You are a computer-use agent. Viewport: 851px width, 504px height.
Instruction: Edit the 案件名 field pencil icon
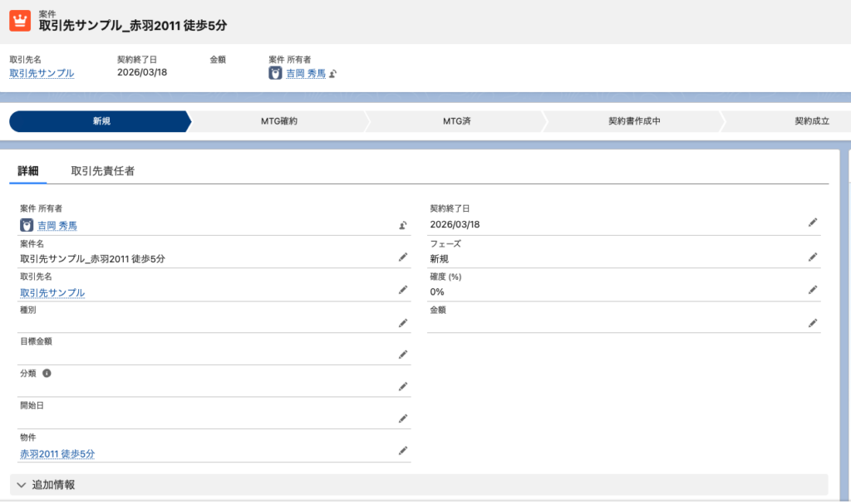pyautogui.click(x=403, y=257)
